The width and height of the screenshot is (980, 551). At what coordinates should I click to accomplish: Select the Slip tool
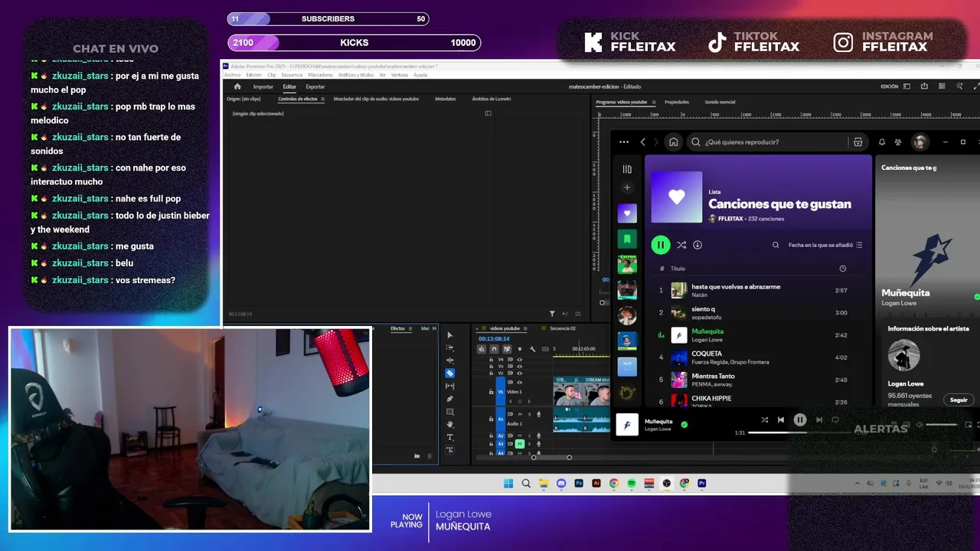(450, 386)
